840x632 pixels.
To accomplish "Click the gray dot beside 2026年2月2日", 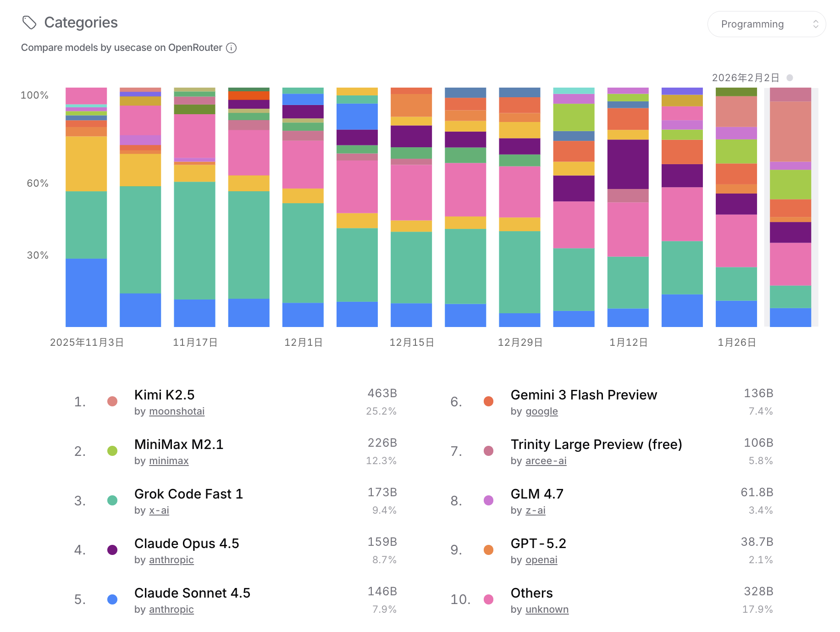I will [790, 78].
